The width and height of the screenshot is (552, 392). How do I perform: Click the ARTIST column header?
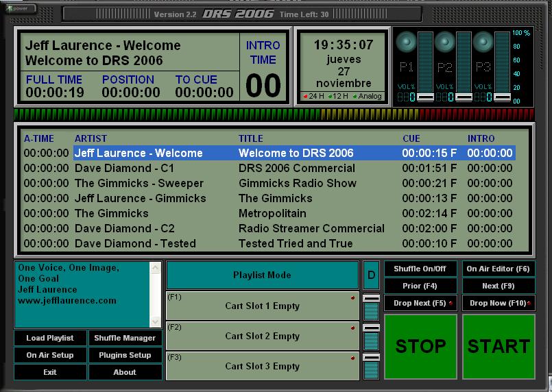[x=91, y=138]
